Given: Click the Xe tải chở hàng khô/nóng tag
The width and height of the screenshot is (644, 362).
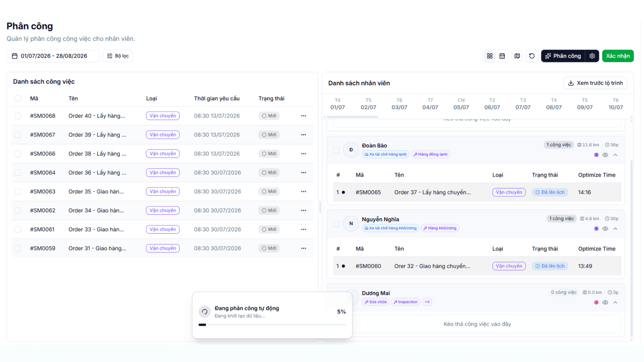Looking at the screenshot, I should tap(390, 228).
